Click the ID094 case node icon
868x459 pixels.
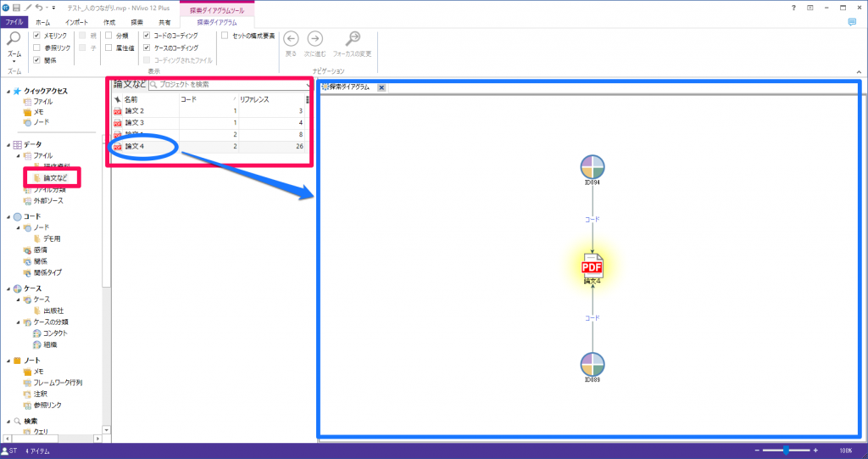point(593,167)
